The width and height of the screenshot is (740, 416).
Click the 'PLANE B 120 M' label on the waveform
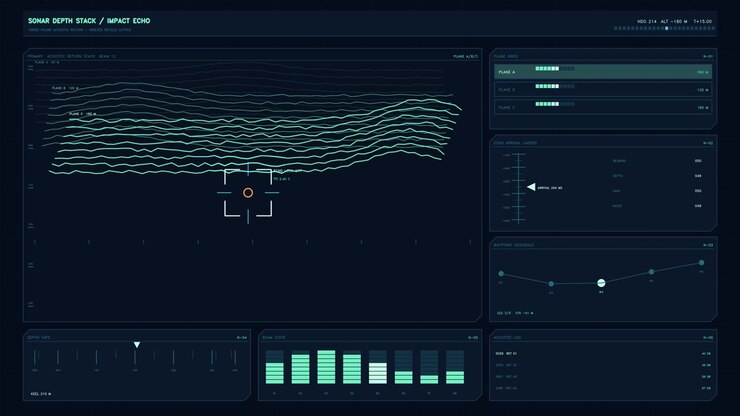pyautogui.click(x=65, y=88)
